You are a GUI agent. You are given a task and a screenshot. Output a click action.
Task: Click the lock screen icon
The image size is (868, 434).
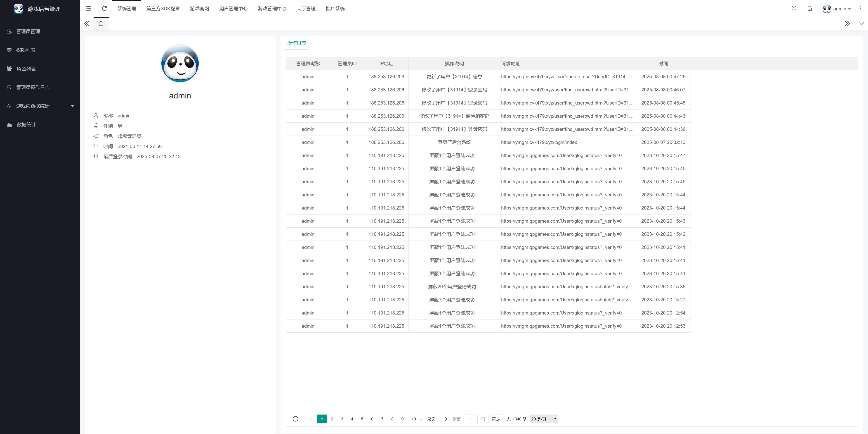(810, 8)
